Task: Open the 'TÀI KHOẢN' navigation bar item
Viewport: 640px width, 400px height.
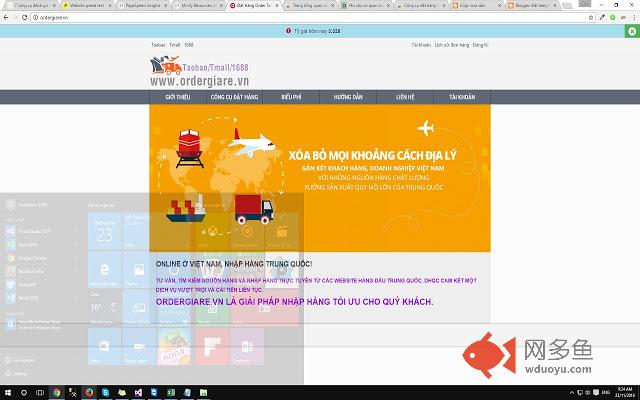Action: (x=462, y=97)
